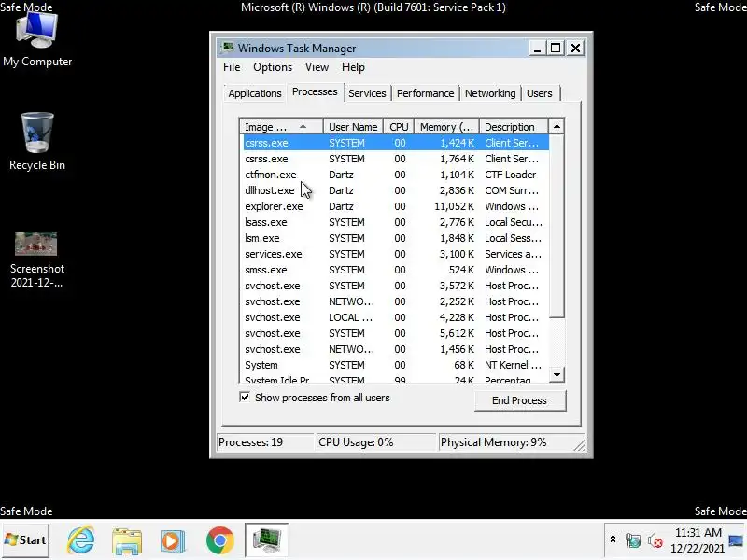Sort by the Description column header
This screenshot has width=747, height=560.
pos(514,127)
